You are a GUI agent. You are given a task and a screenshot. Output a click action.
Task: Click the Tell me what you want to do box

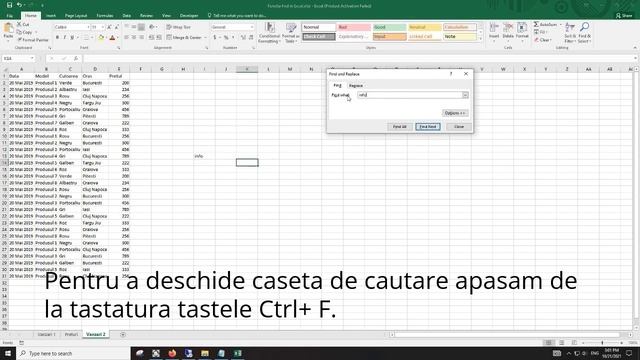pyautogui.click(x=237, y=16)
